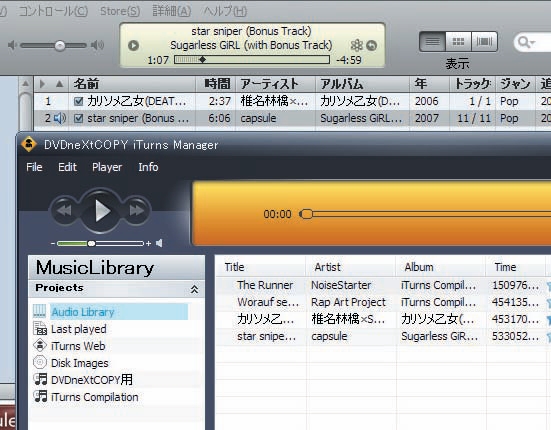551x430 pixels.
Task: Click iTunes playback progress bar
Action: (x=252, y=60)
